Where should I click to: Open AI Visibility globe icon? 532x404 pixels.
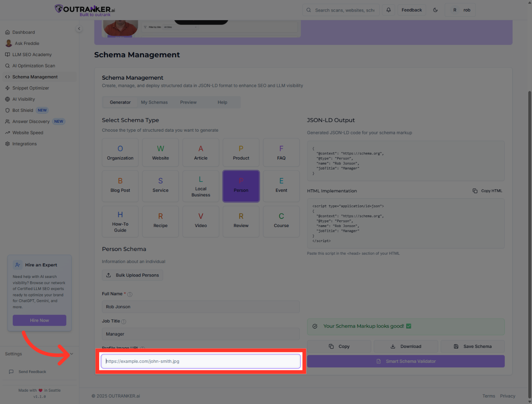coord(7,99)
